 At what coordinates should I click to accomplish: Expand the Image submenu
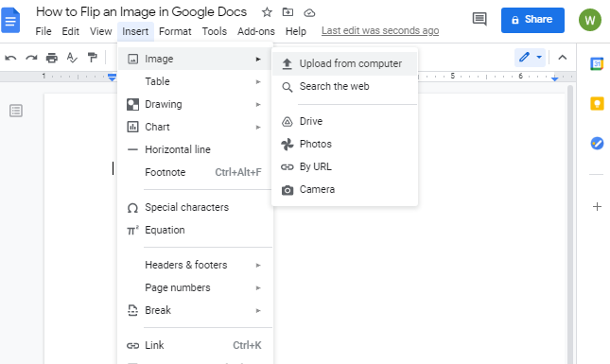point(195,60)
